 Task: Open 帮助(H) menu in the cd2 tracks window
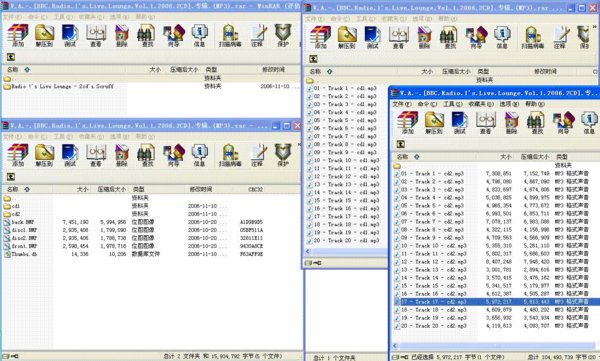tap(535, 104)
